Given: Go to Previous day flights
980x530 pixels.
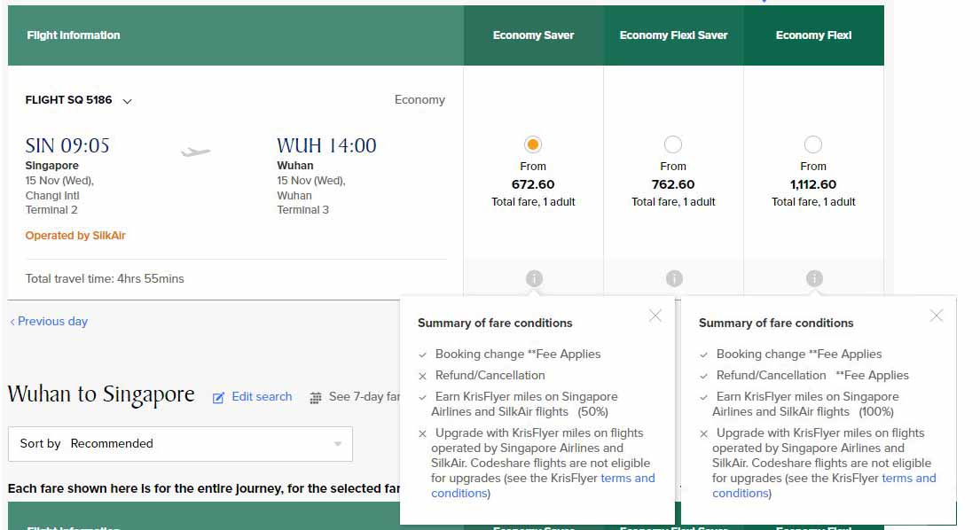Looking at the screenshot, I should point(49,322).
